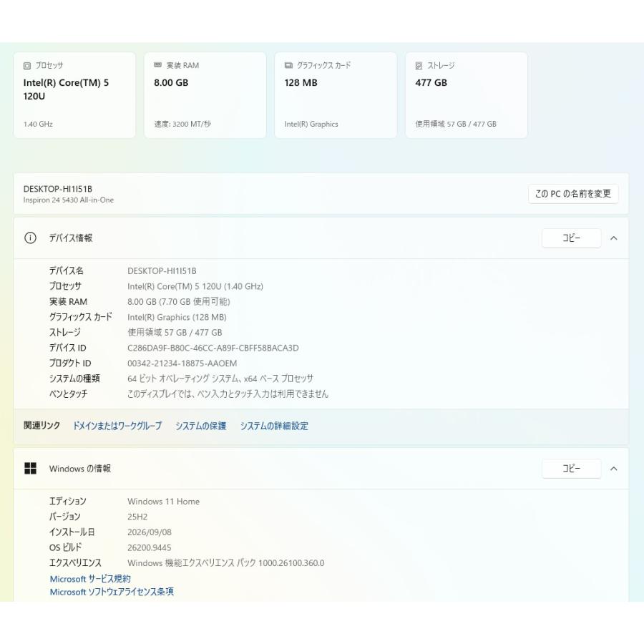This screenshot has width=644, height=644.
Task: Click the installed RAM icon
Action: (x=157, y=65)
